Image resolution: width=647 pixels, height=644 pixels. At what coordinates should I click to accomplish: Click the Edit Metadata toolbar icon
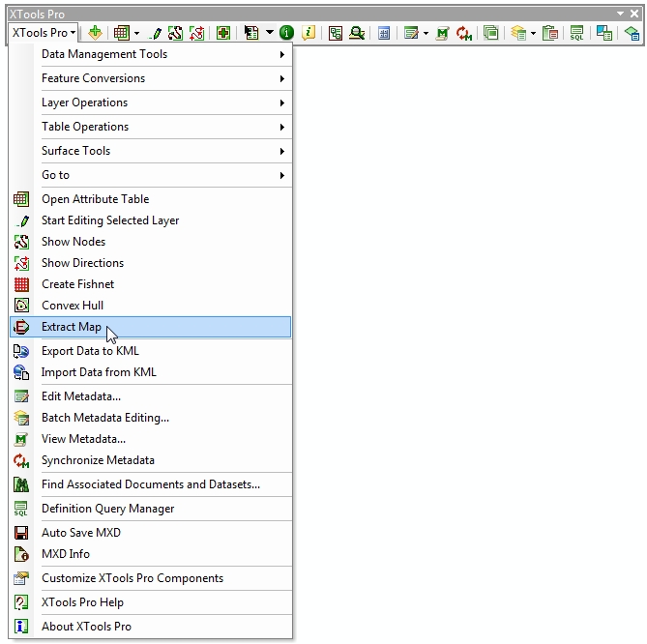point(411,33)
